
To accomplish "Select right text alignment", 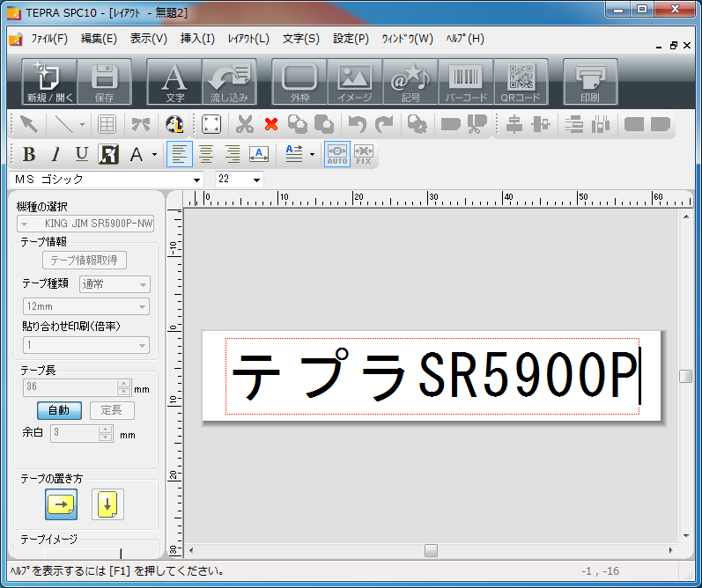I will tap(233, 154).
